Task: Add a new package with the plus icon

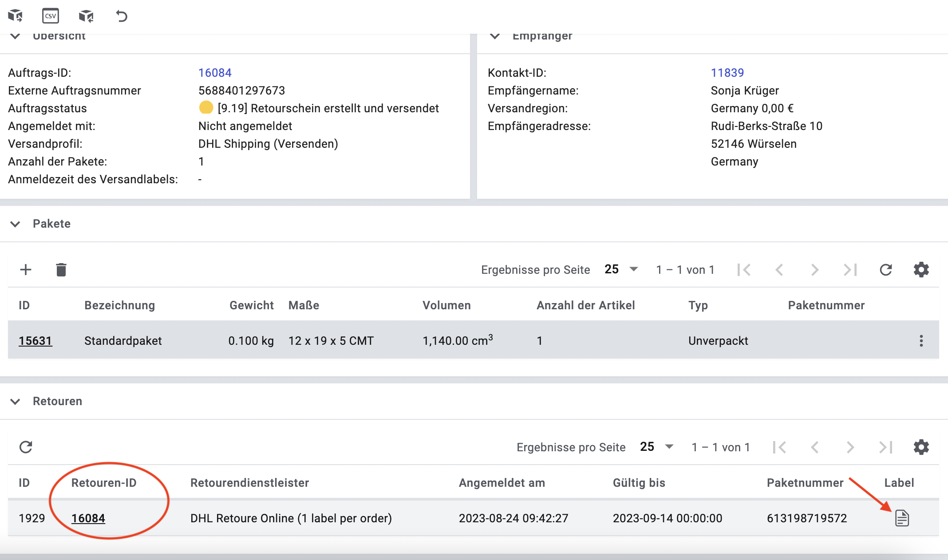Action: [26, 269]
